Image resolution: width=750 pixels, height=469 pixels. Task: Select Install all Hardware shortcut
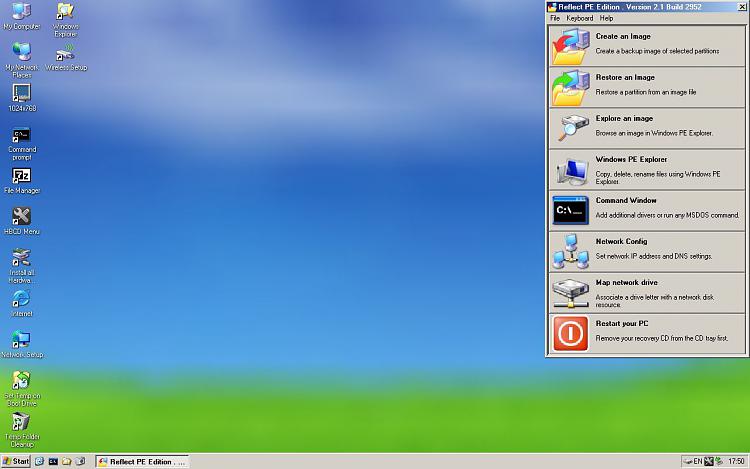(22, 266)
